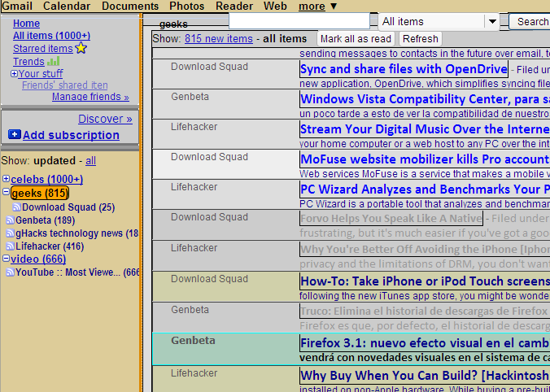This screenshot has height=392, width=550.
Task: Open Firefox 3.1: nuevo efecto visual article
Action: [425, 343]
